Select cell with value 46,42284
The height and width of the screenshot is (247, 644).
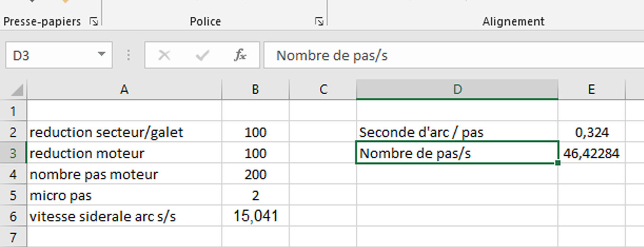click(591, 153)
